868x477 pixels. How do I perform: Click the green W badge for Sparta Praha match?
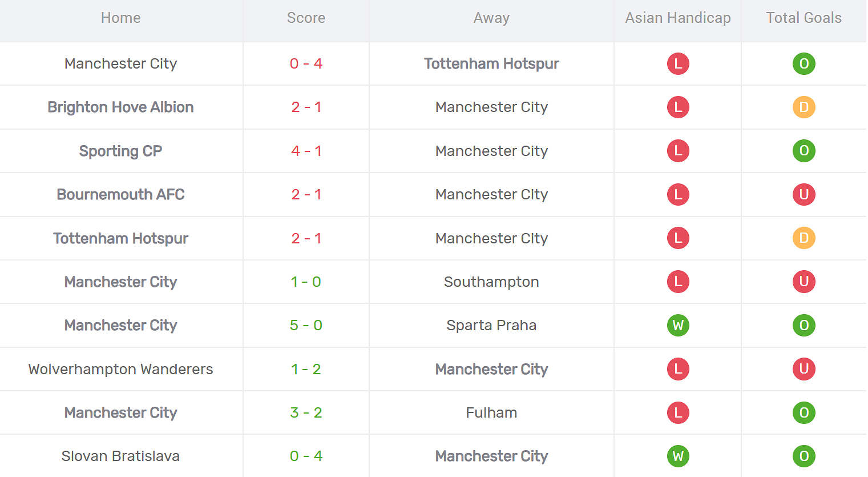click(677, 325)
